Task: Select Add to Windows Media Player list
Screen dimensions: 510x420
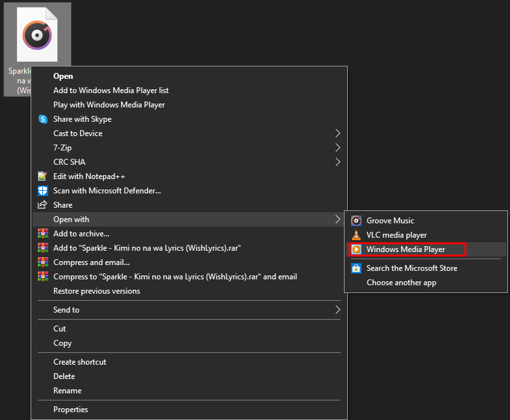Action: tap(190, 91)
